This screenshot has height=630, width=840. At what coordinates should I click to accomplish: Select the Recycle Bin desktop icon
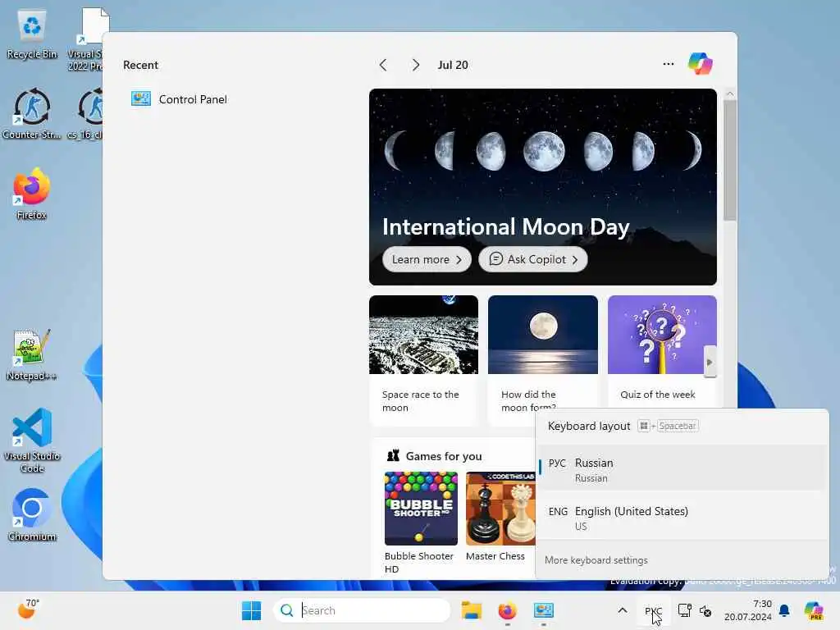32,34
